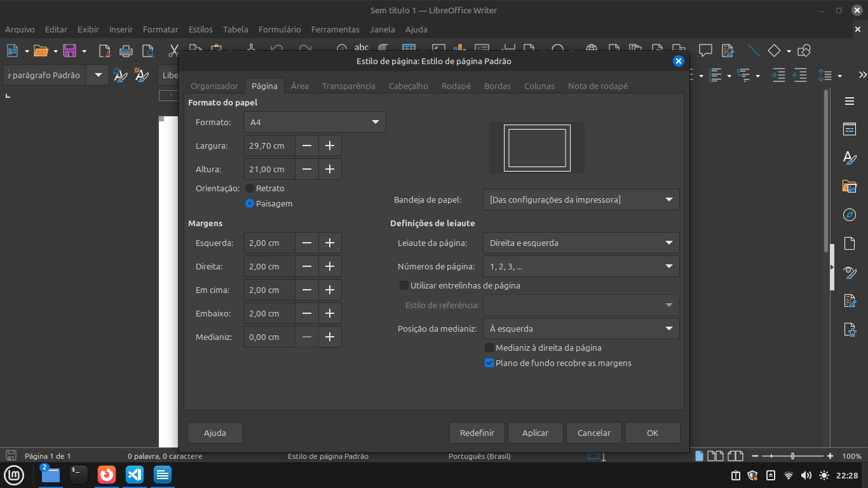The height and width of the screenshot is (488, 868).
Task: Increase Largura with the plus button
Action: coord(330,146)
